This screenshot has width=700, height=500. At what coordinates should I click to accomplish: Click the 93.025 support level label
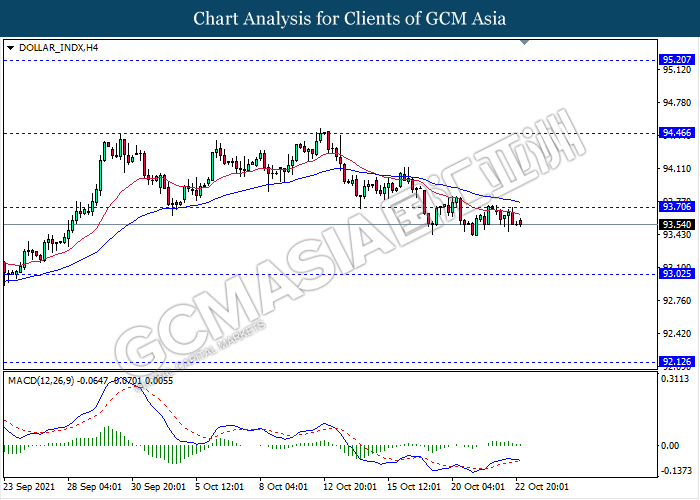pos(677,274)
